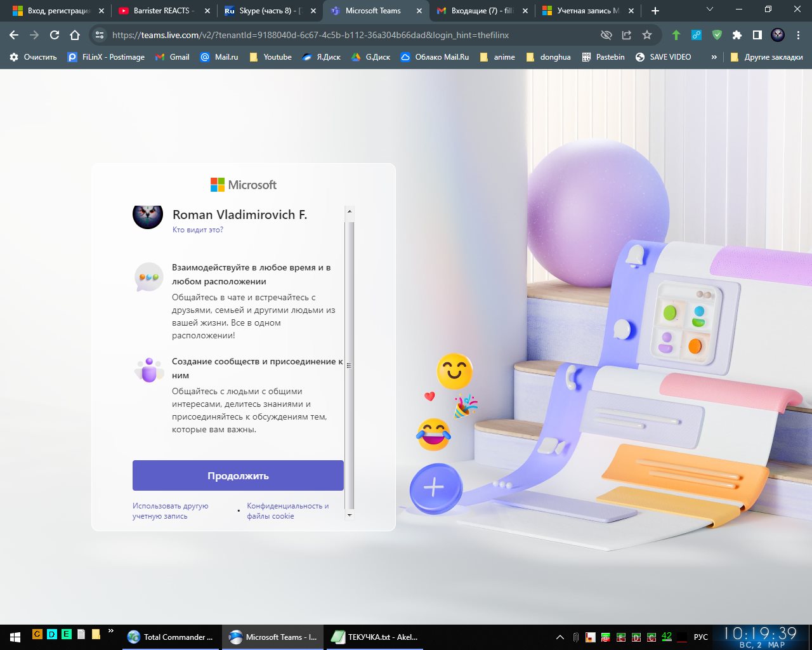Viewport: 812px width, 650px height.
Task: Open the anime bookmarks folder
Action: click(x=497, y=57)
